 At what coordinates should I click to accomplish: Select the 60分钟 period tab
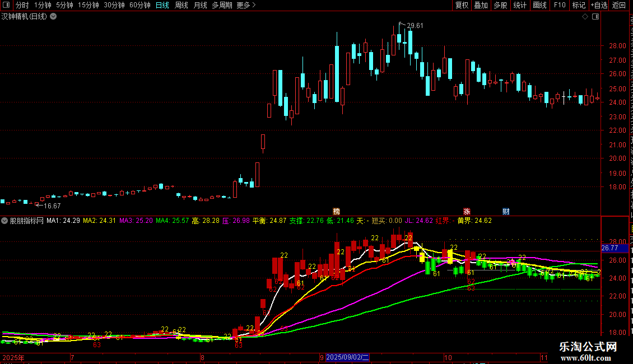140,5
